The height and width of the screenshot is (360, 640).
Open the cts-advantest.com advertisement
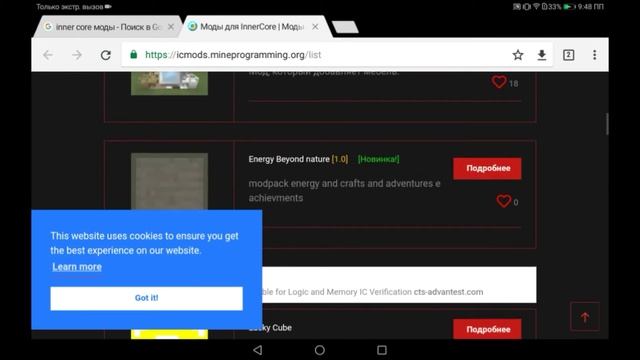point(399,285)
